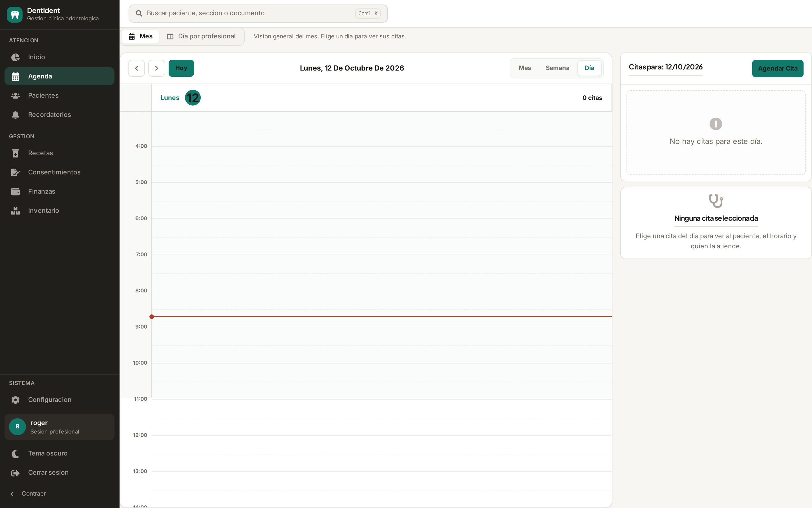The width and height of the screenshot is (812, 508).
Task: Click the Inventario boxes icon
Action: pyautogui.click(x=16, y=211)
